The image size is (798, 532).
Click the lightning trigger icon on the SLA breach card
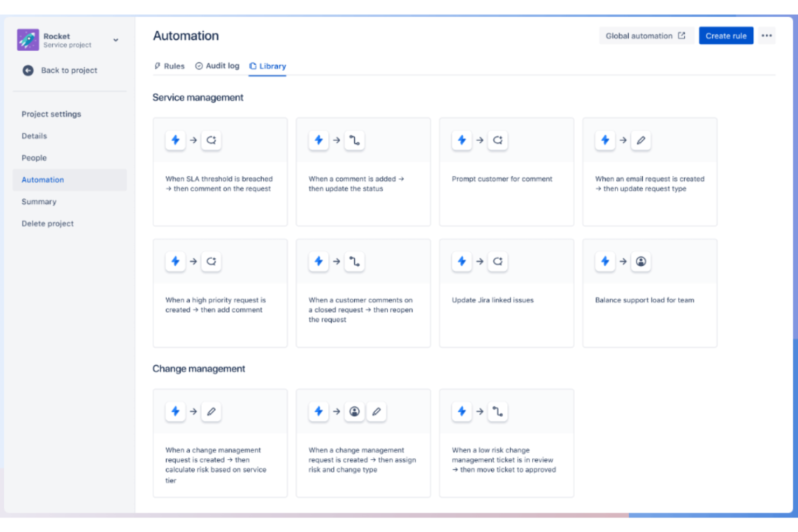[x=175, y=140]
